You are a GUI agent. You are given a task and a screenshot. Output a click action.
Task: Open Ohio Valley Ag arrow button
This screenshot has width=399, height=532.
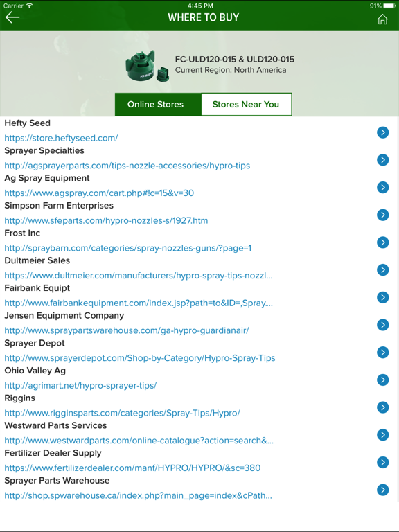coord(382,380)
